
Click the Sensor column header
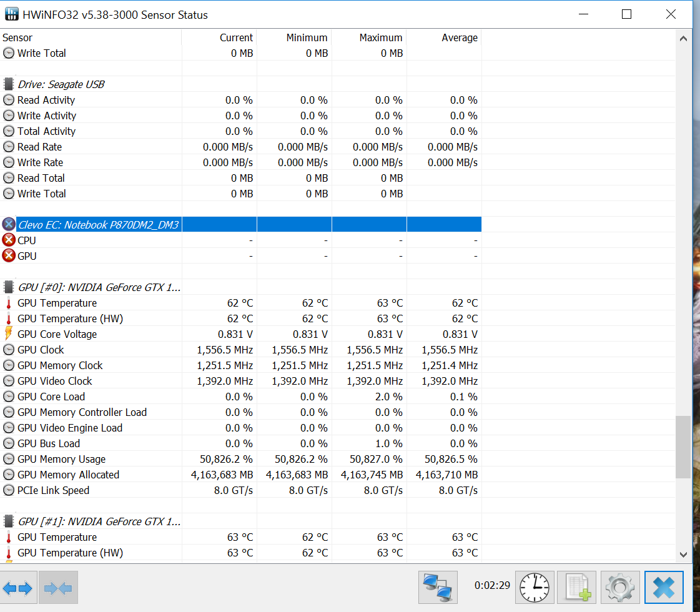point(91,37)
